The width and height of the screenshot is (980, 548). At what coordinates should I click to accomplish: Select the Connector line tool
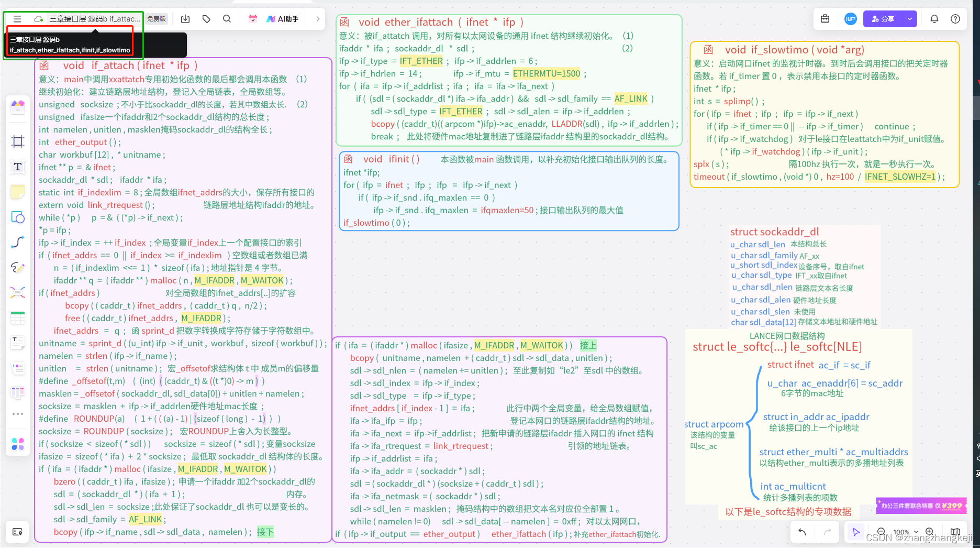[x=18, y=242]
